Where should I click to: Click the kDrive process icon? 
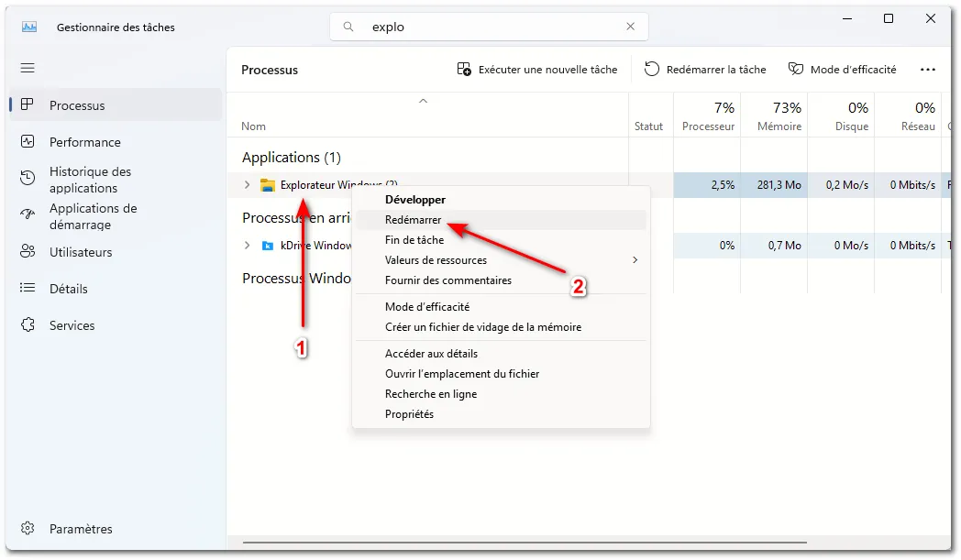click(x=267, y=246)
